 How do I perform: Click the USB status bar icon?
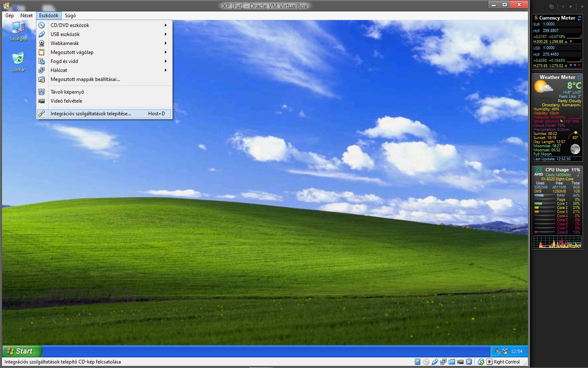point(435,362)
